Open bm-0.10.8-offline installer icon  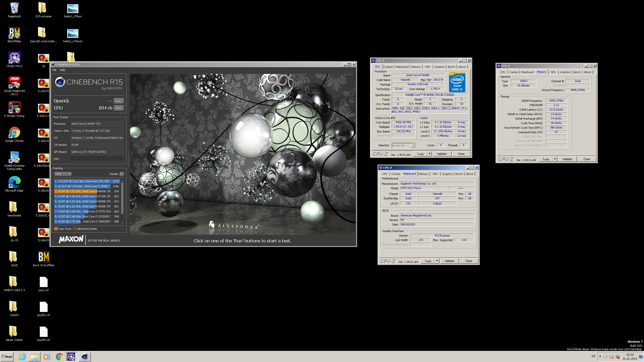click(44, 259)
